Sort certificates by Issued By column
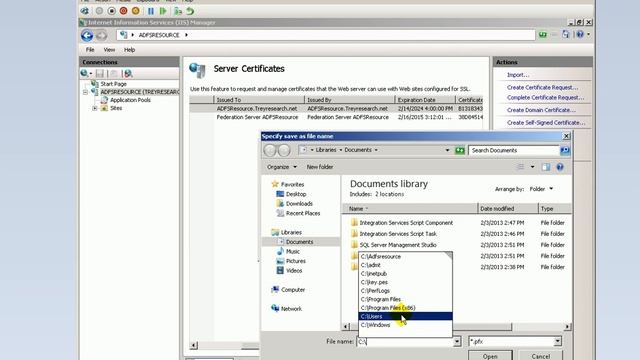This screenshot has width=640, height=360. pyautogui.click(x=350, y=100)
